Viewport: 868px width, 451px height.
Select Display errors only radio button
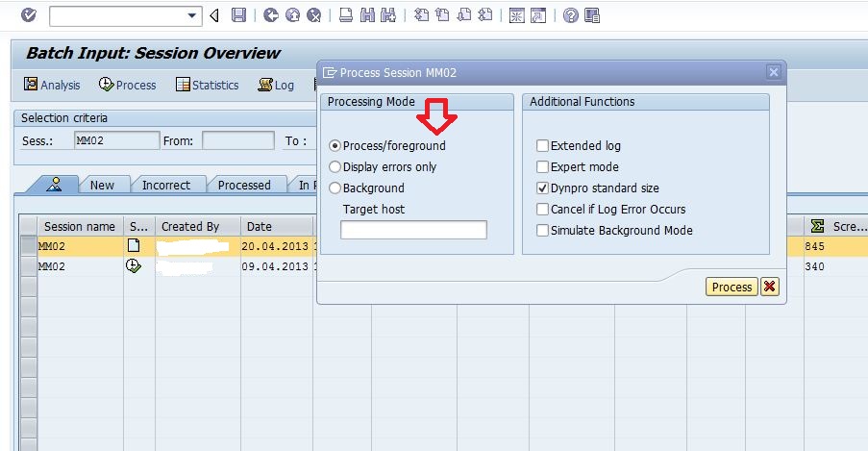click(335, 166)
